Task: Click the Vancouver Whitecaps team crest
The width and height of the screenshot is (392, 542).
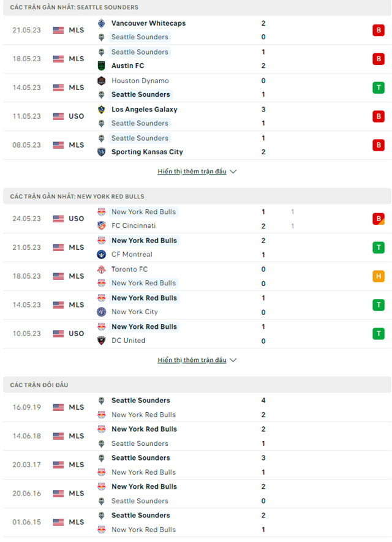Action: [x=101, y=23]
